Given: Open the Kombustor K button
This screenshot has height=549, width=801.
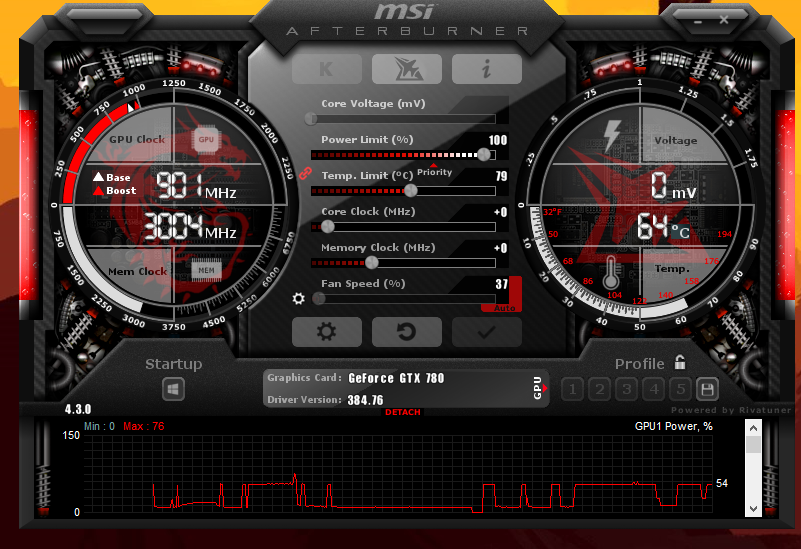Looking at the screenshot, I should 327,69.
